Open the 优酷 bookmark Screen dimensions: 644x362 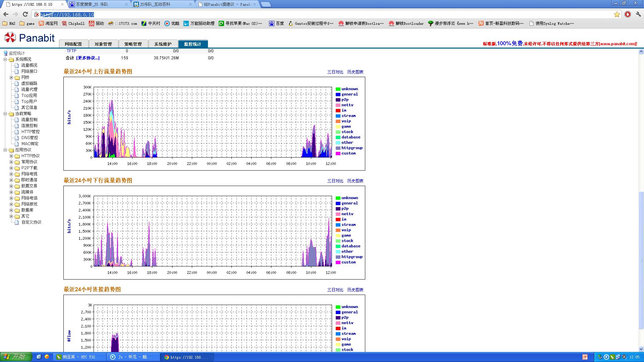click(172, 23)
